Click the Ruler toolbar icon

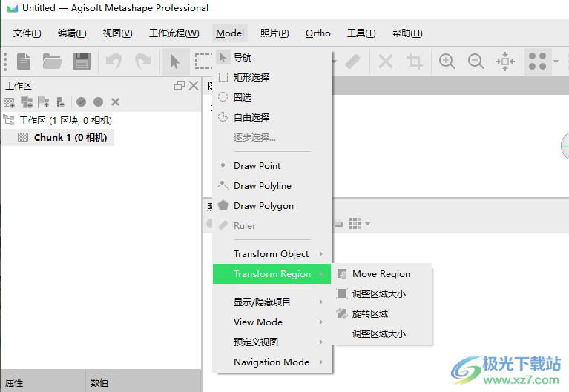(352, 62)
